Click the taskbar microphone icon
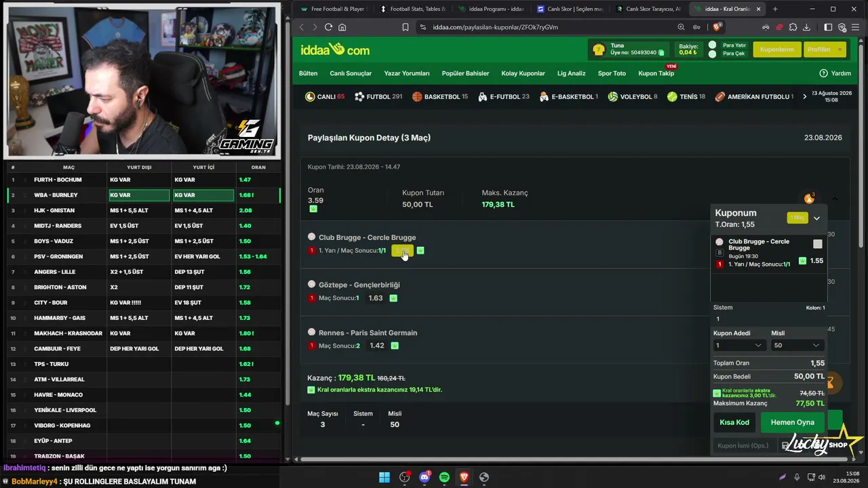The height and width of the screenshot is (488, 868). click(797, 477)
